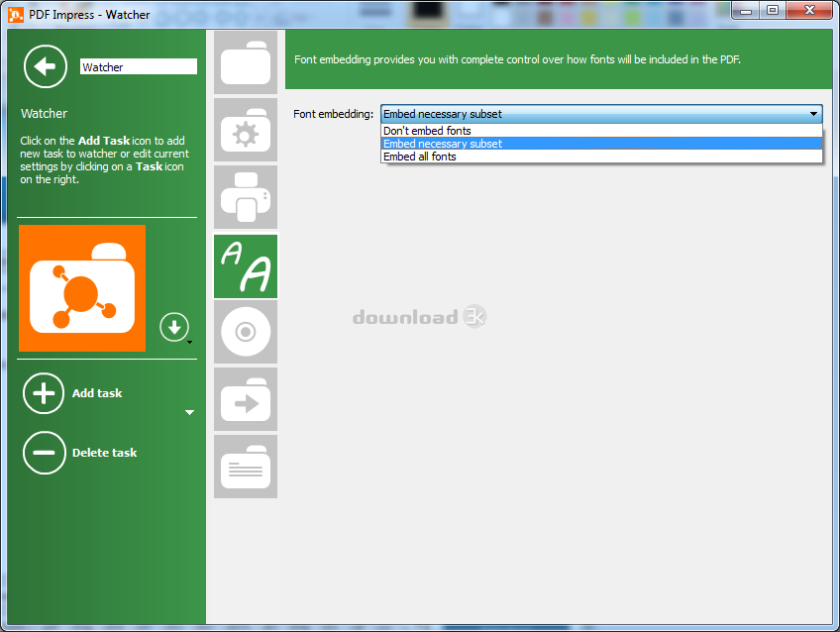Click the back arrow icon
This screenshot has height=632, width=840.
point(45,66)
